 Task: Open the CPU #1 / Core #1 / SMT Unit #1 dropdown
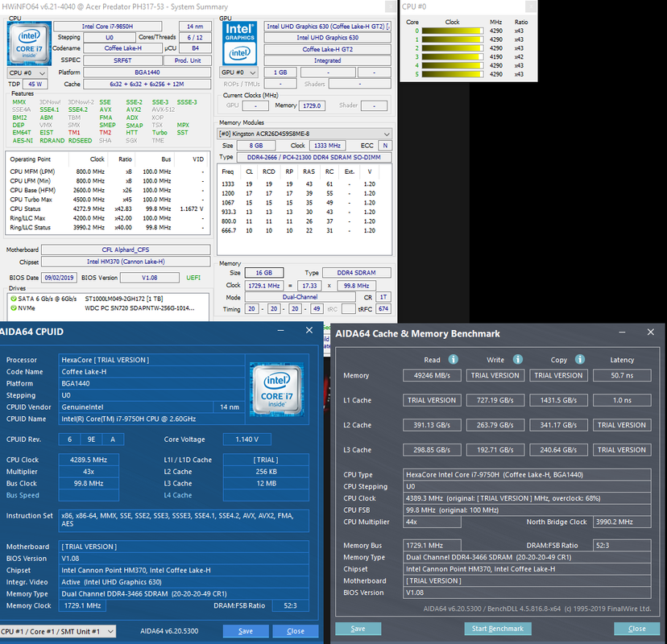click(57, 632)
